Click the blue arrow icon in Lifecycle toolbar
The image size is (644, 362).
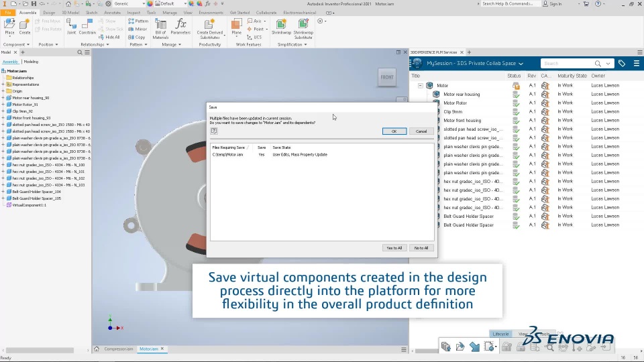pyautogui.click(x=474, y=347)
